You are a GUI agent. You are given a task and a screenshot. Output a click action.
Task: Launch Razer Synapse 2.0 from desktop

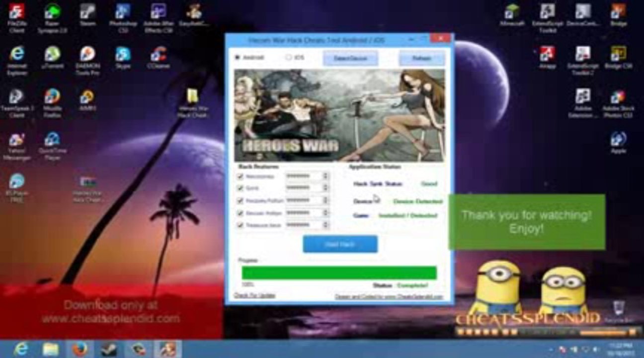click(52, 17)
